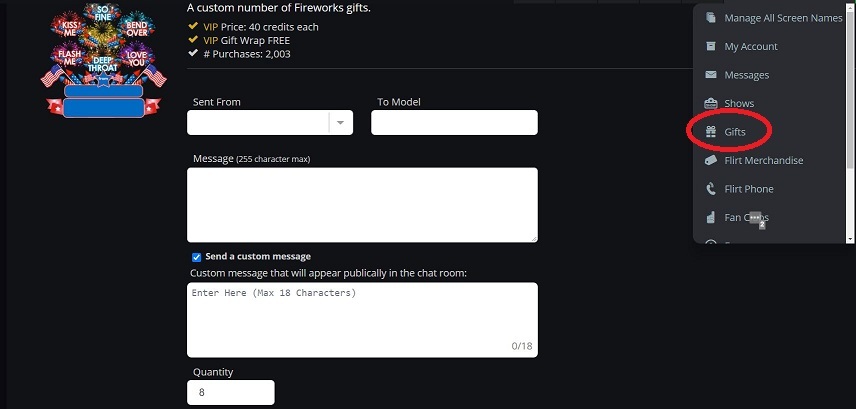
Task: Click the To Model input field
Action: click(x=454, y=122)
